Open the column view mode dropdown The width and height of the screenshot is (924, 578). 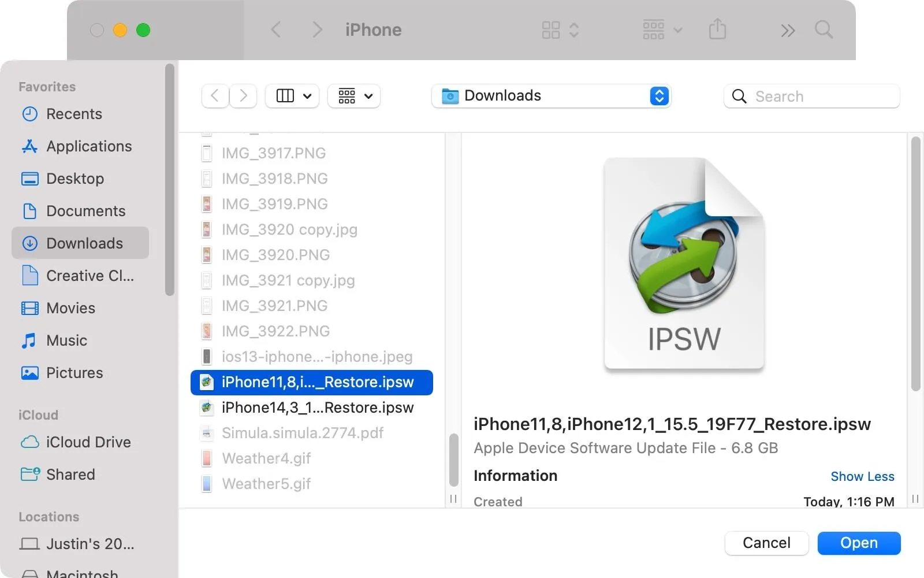pos(293,95)
